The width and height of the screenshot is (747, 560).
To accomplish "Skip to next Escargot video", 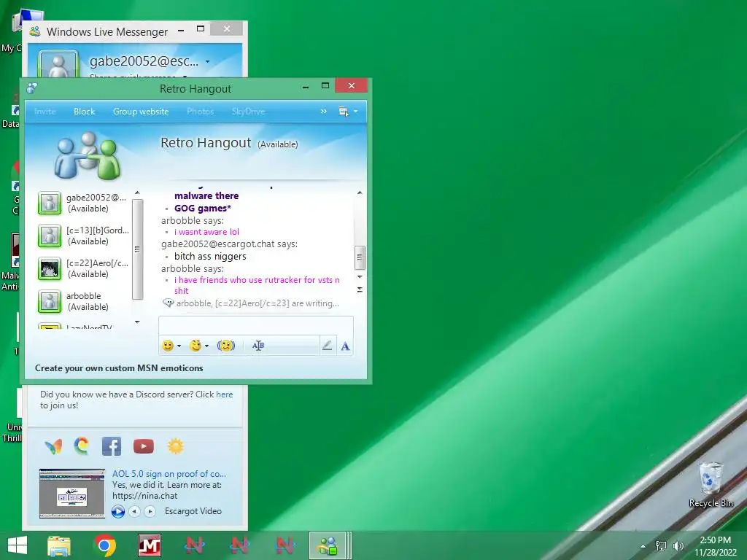I will click(x=150, y=511).
